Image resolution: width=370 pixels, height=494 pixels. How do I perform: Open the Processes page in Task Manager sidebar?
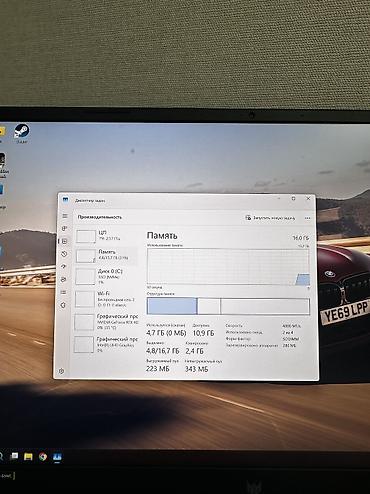tap(65, 229)
